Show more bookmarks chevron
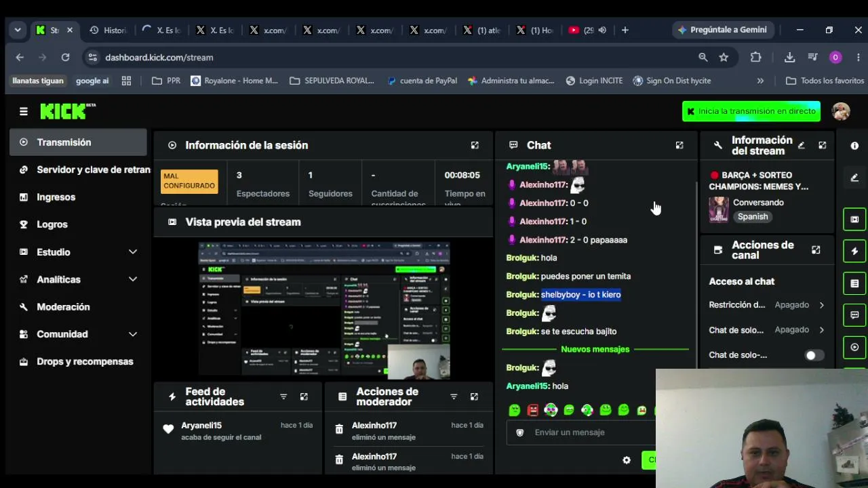 (760, 81)
